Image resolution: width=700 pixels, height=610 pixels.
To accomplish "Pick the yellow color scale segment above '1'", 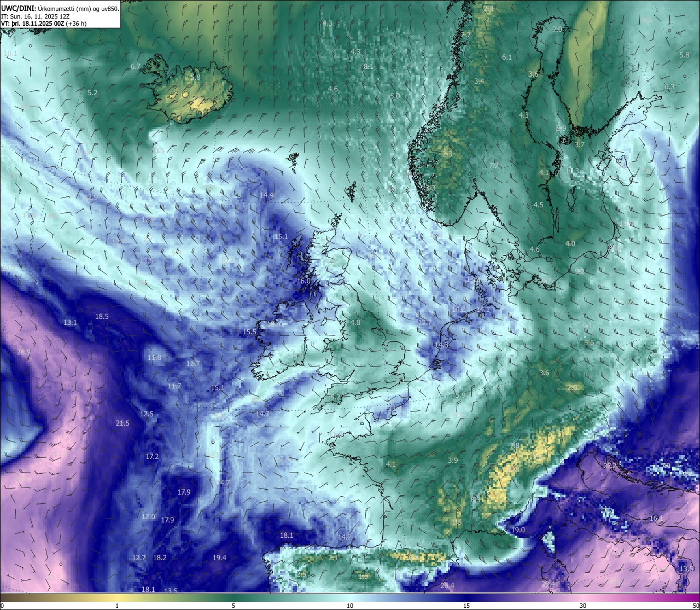I will (x=117, y=597).
